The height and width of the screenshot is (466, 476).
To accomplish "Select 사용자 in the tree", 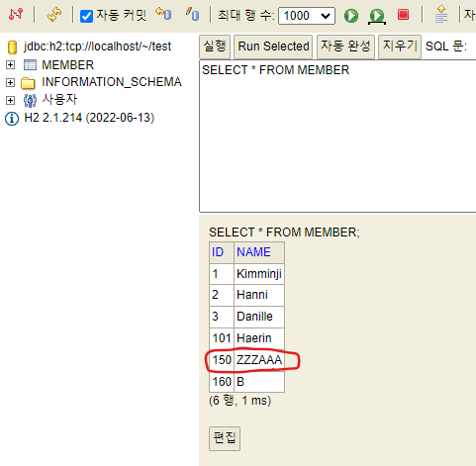I will click(x=59, y=99).
